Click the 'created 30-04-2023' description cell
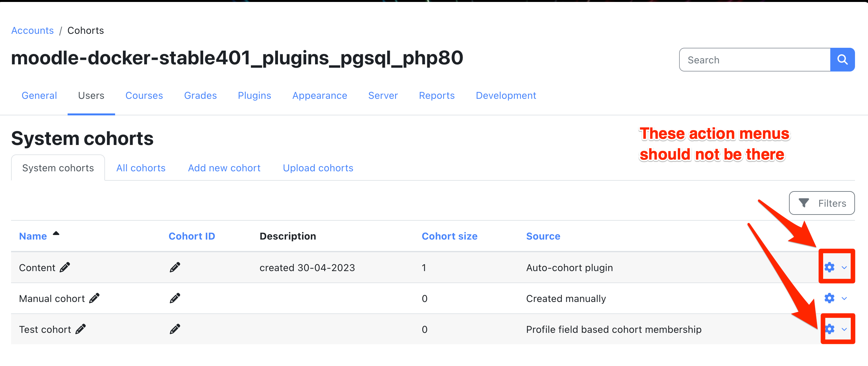The image size is (868, 366). point(307,268)
